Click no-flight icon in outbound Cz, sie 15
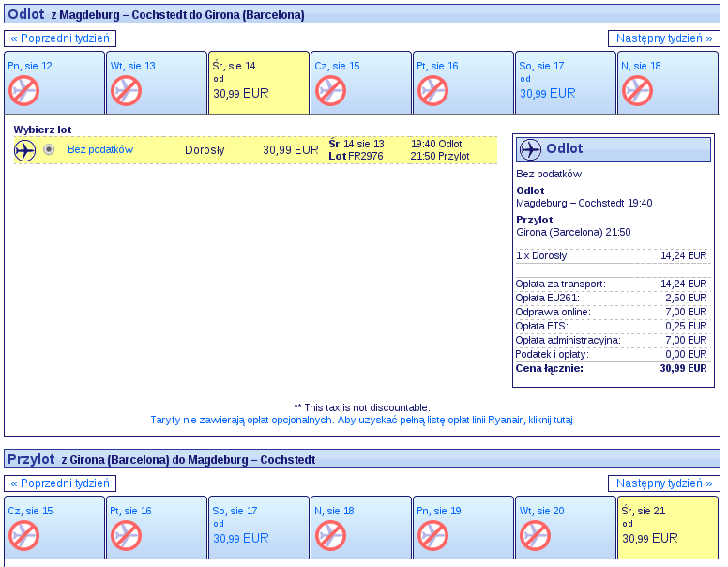728x567 pixels. point(330,91)
